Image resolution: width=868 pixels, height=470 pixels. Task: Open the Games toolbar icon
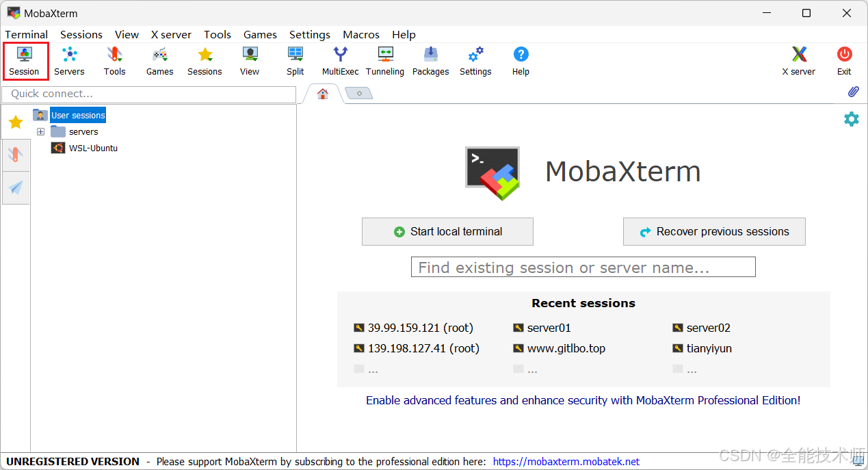[x=159, y=61]
